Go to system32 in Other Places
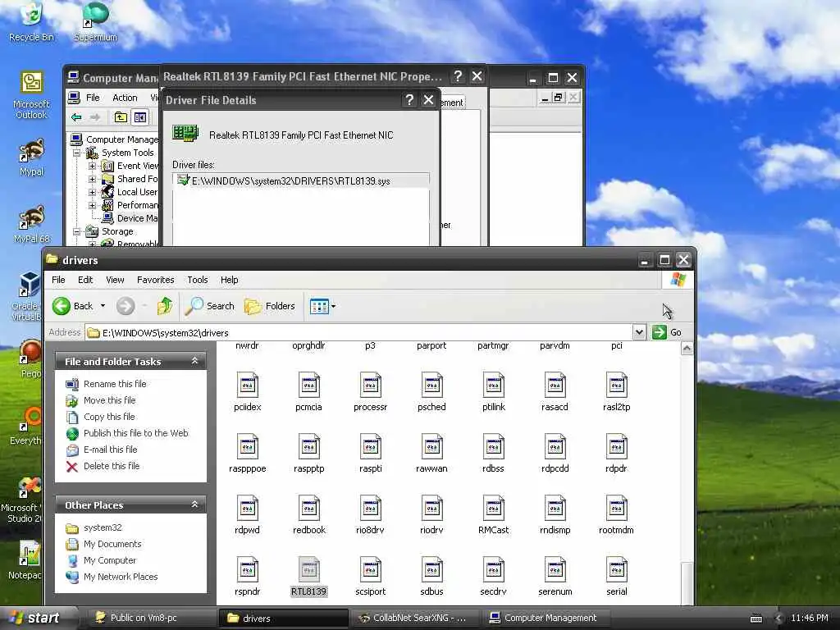The image size is (840, 630). [103, 527]
